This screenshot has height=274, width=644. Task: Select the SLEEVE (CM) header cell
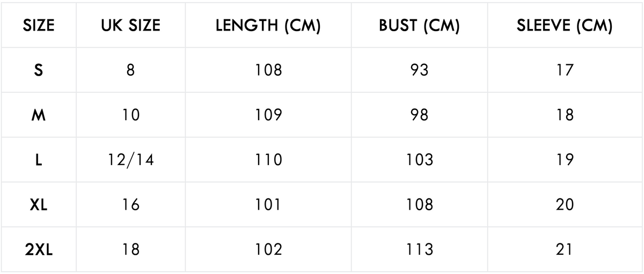click(565, 26)
